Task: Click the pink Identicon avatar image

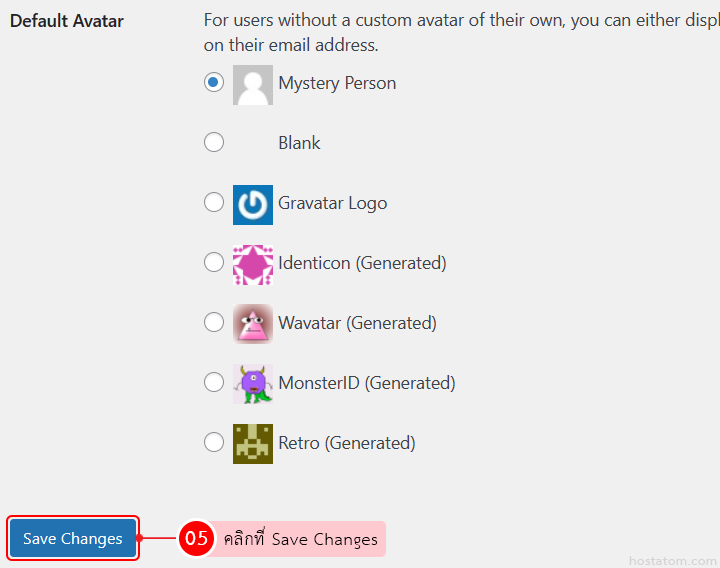Action: pos(252,264)
